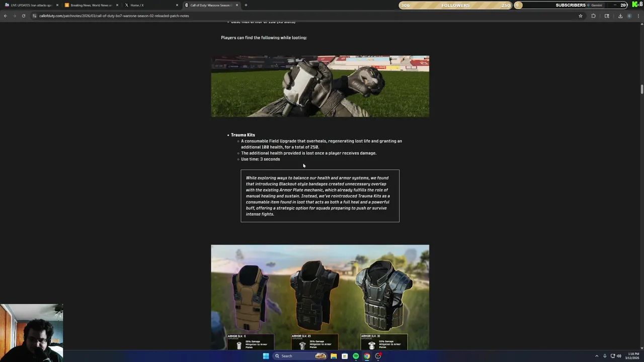Image resolution: width=644 pixels, height=362 pixels.
Task: Click the FOLLOWERS goal bar overlay
Action: coord(455,5)
